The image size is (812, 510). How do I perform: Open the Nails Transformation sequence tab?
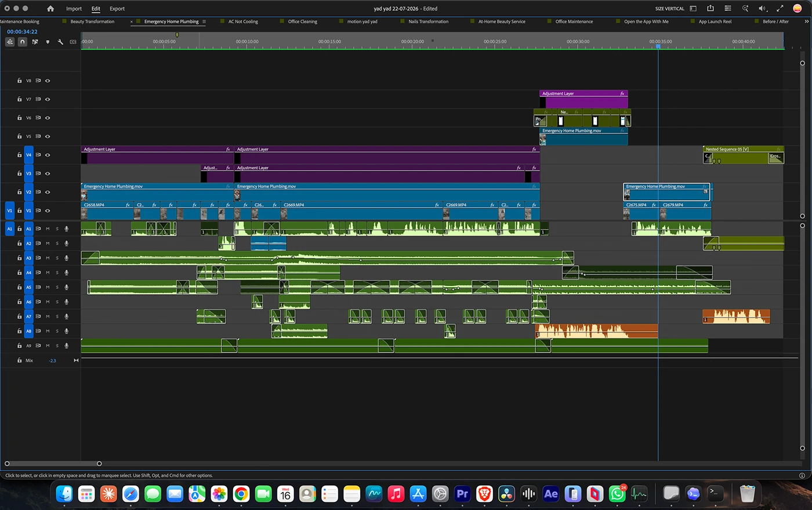pyautogui.click(x=428, y=21)
